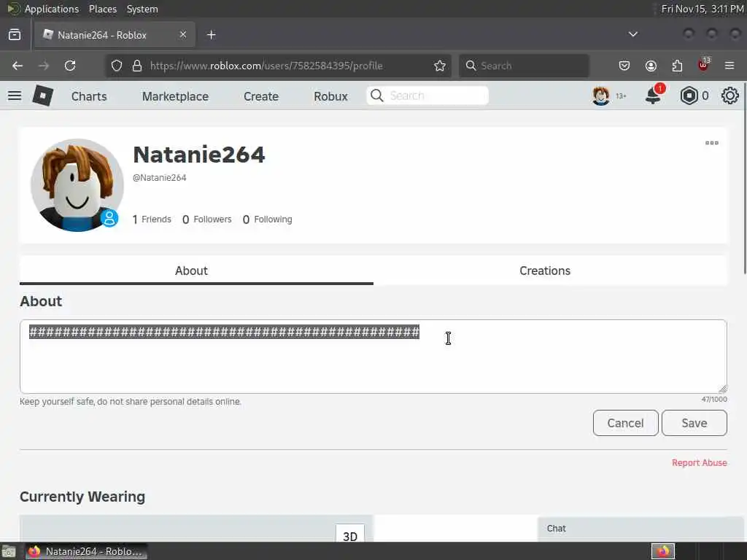Click inside the About description text area
Image resolution: width=747 pixels, height=560 pixels.
point(373,357)
